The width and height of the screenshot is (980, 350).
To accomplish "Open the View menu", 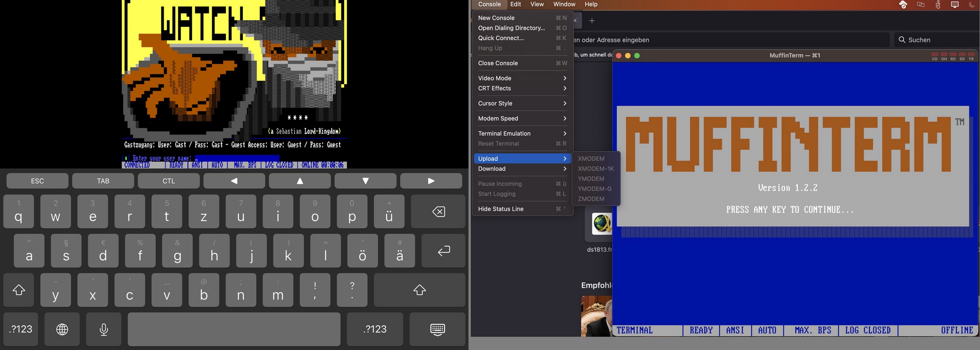I will pos(537,5).
